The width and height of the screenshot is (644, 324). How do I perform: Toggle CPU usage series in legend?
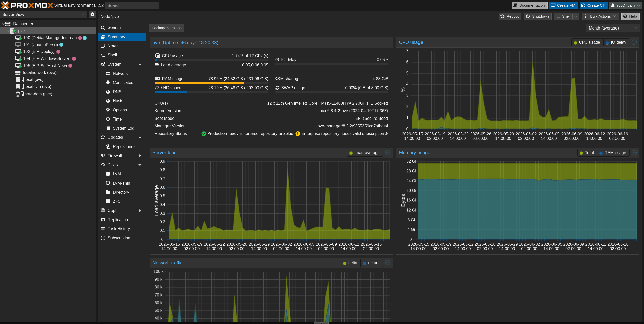pyautogui.click(x=587, y=42)
